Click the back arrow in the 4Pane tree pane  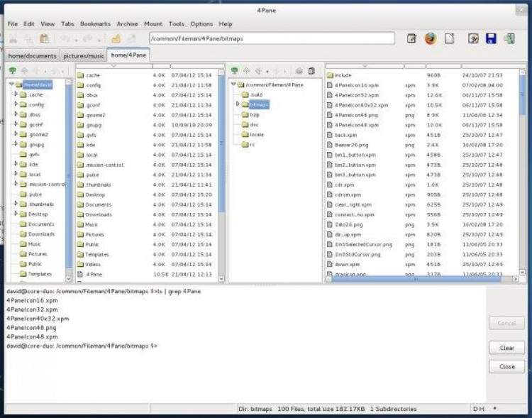click(x=258, y=71)
